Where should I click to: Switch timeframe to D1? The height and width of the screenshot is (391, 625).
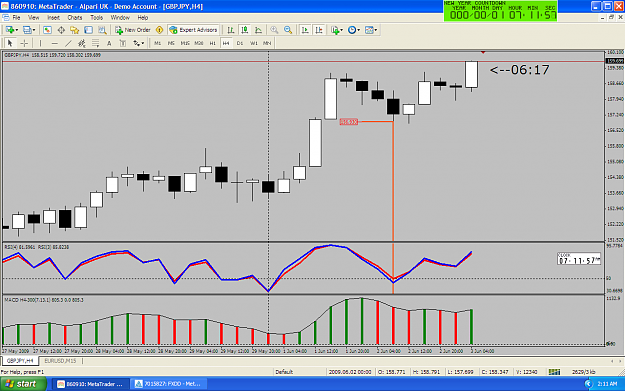tap(240, 43)
